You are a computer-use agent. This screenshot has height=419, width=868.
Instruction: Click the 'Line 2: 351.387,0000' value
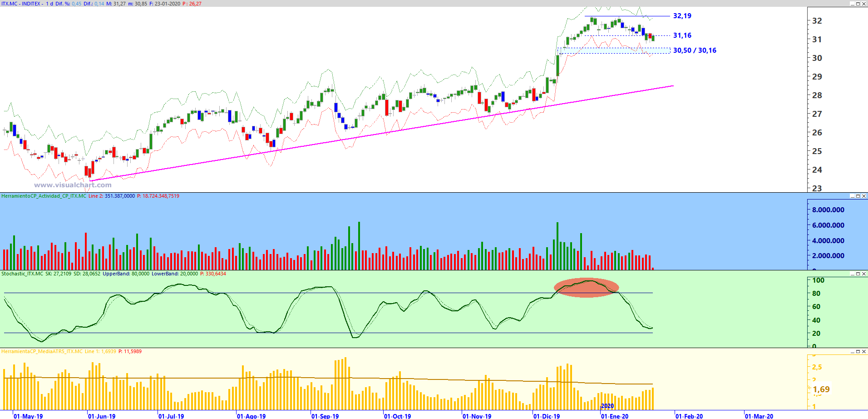point(112,196)
